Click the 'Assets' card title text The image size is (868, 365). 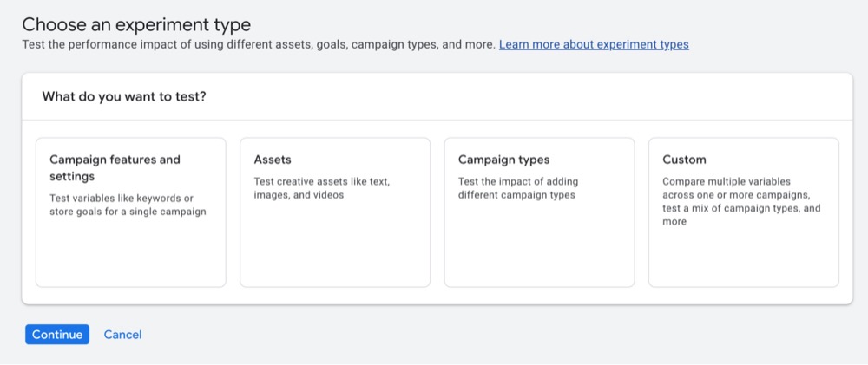tap(273, 160)
